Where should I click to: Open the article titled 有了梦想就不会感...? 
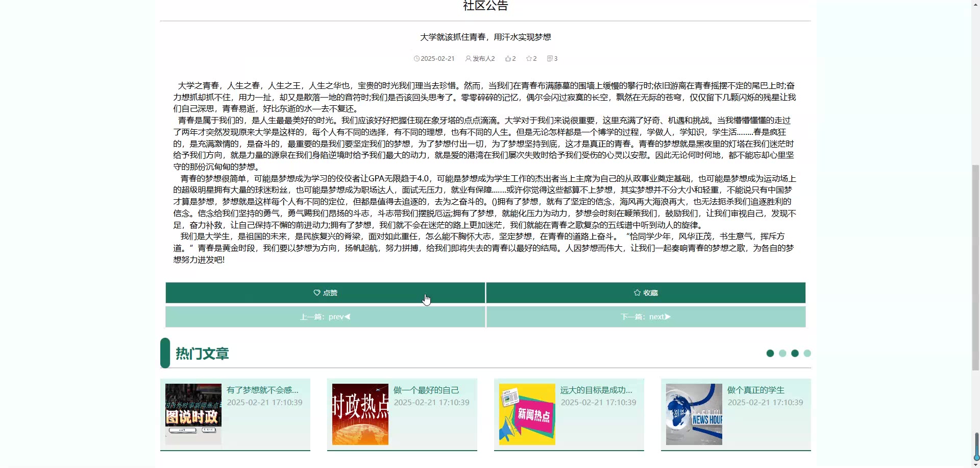(262, 390)
